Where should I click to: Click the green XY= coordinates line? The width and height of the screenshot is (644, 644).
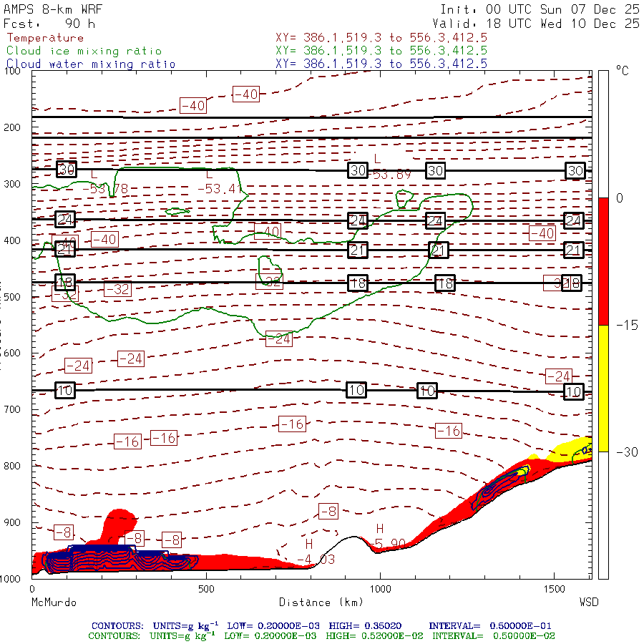[x=381, y=51]
